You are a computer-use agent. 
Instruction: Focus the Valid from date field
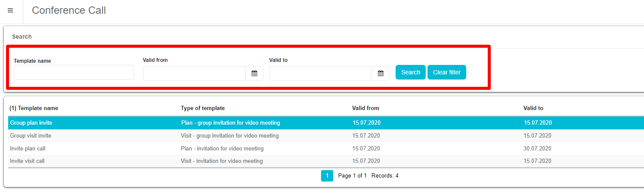coord(194,74)
